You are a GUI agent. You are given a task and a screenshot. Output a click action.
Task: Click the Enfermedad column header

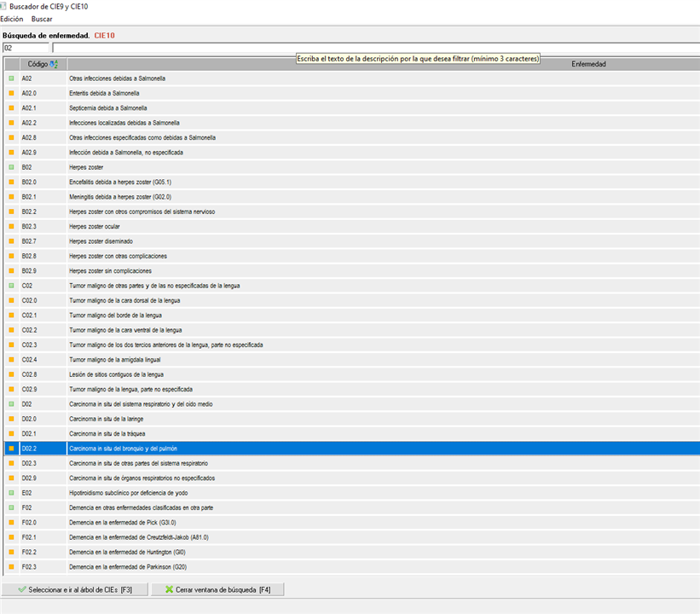click(x=588, y=64)
